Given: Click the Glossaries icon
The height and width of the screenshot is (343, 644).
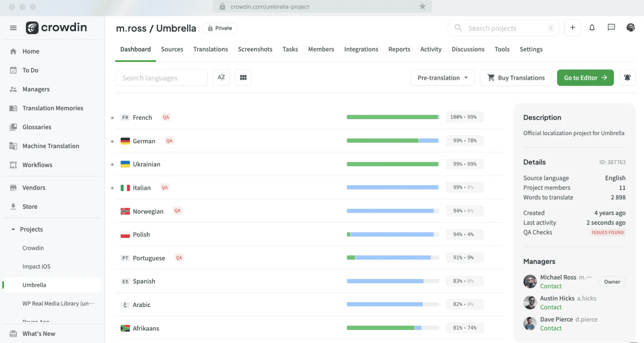Looking at the screenshot, I should (13, 127).
